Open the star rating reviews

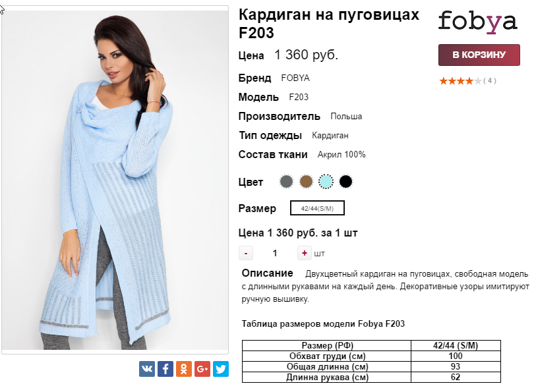460,81
